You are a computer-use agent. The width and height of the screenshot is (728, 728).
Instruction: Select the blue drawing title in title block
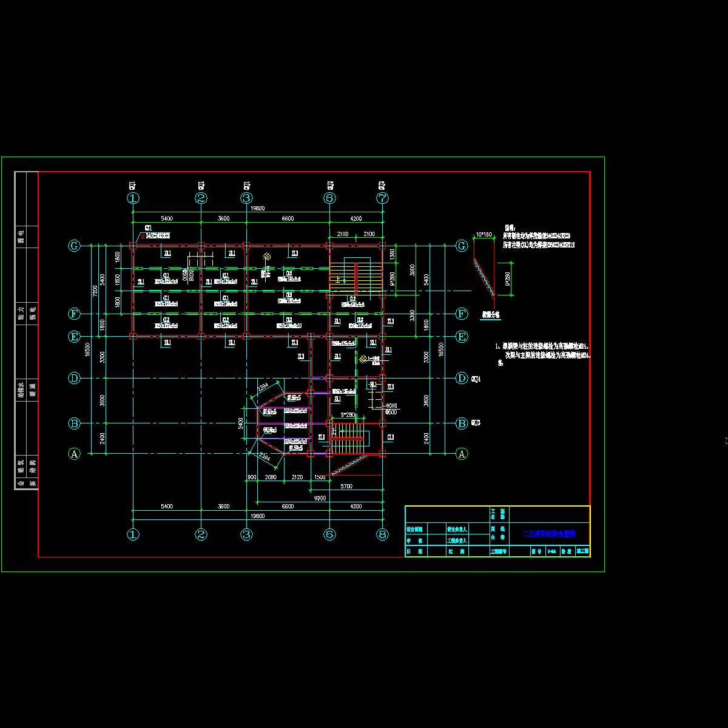[549, 534]
